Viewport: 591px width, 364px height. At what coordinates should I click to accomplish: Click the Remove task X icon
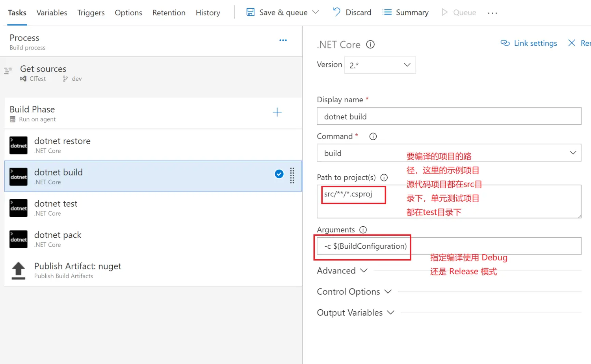pos(572,43)
